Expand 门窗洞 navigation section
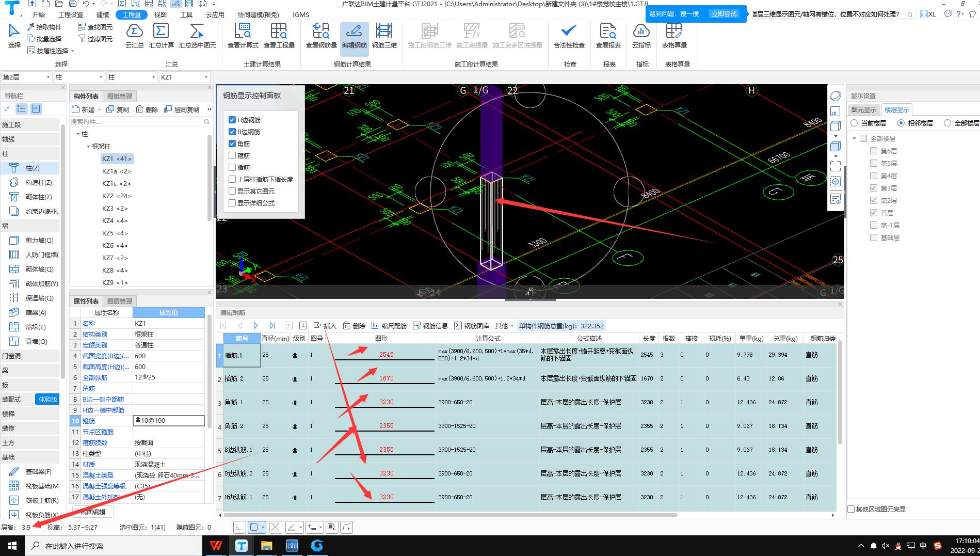The image size is (980, 556). click(30, 356)
